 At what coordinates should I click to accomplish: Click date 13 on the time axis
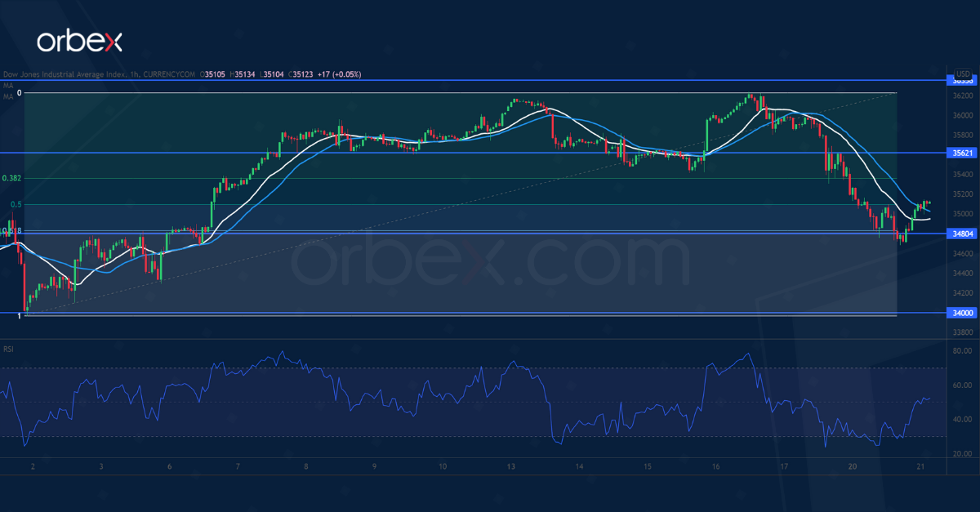tap(510, 466)
